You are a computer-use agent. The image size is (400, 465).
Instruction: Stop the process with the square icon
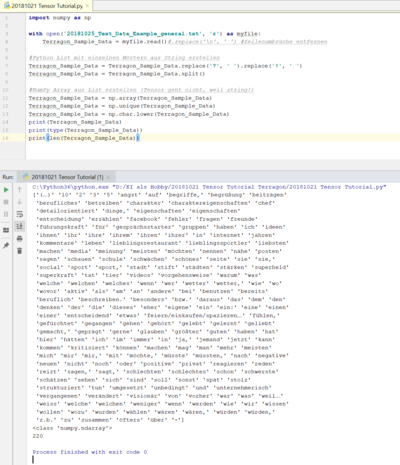[x=6, y=202]
